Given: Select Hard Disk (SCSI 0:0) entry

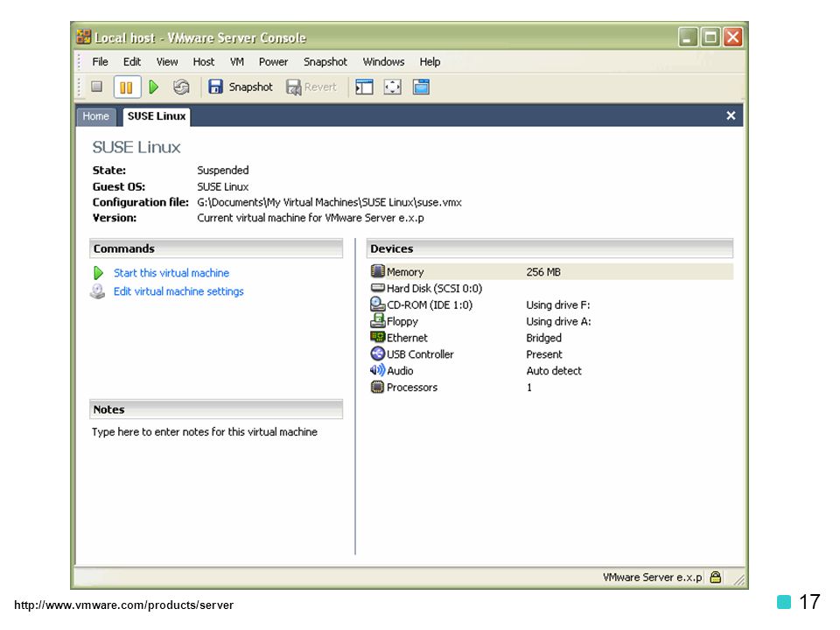Looking at the screenshot, I should [x=435, y=288].
